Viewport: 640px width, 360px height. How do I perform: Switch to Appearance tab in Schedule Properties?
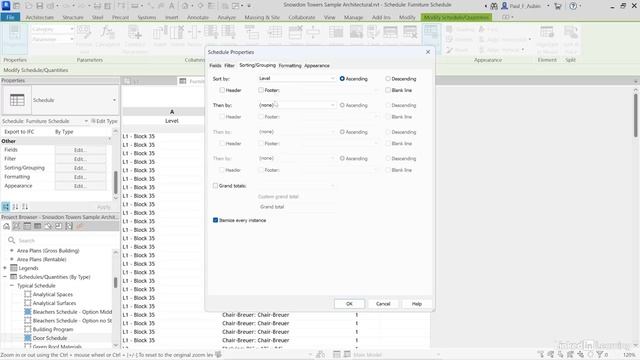[317, 65]
